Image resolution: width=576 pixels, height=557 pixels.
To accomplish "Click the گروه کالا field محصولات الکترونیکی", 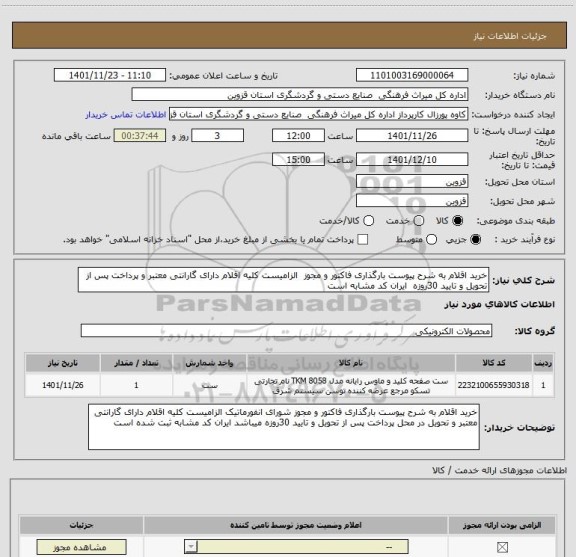I will [286, 330].
